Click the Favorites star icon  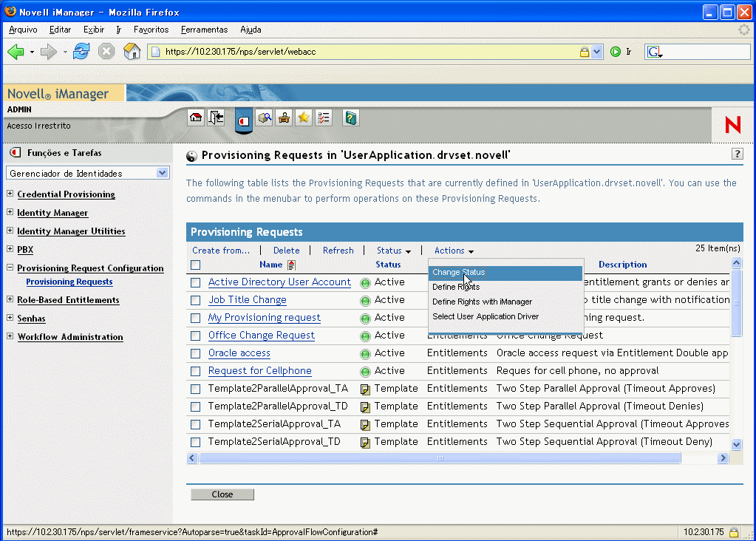click(303, 118)
